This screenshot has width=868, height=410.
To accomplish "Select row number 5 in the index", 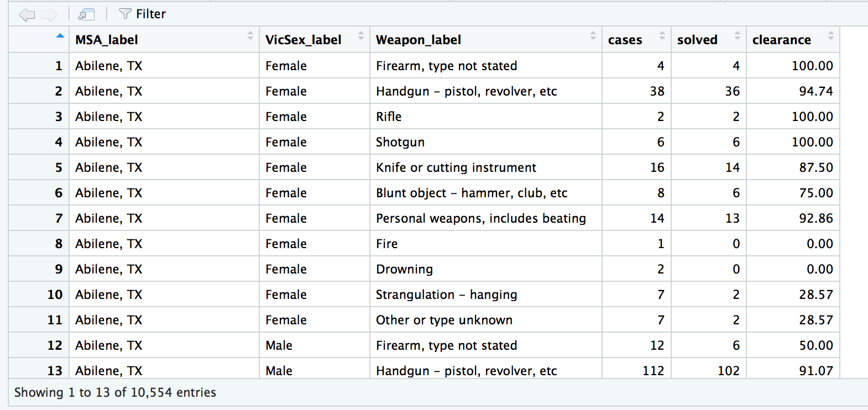I will point(59,167).
